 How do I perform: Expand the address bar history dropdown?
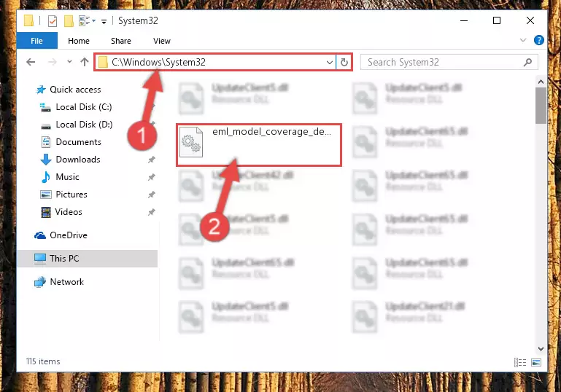tap(330, 63)
